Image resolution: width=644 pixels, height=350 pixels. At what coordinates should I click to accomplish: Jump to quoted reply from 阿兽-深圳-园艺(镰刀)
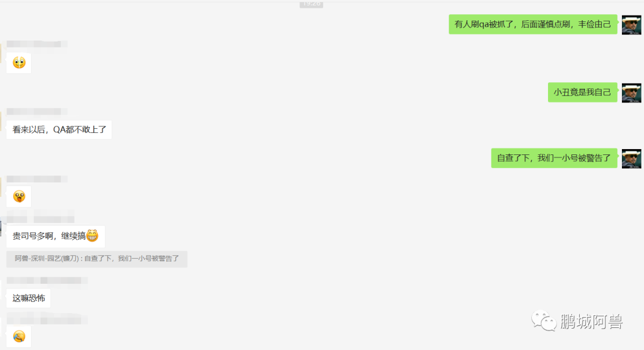point(97,259)
